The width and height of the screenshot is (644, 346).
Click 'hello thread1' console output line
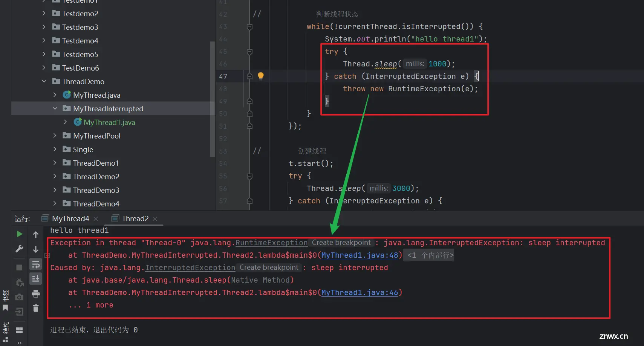tap(80, 231)
